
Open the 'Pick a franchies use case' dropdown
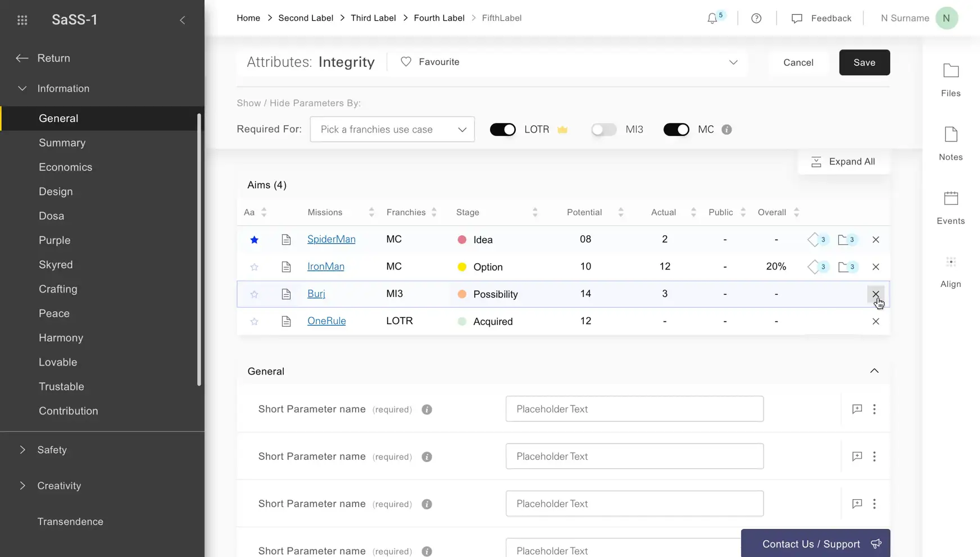point(392,129)
